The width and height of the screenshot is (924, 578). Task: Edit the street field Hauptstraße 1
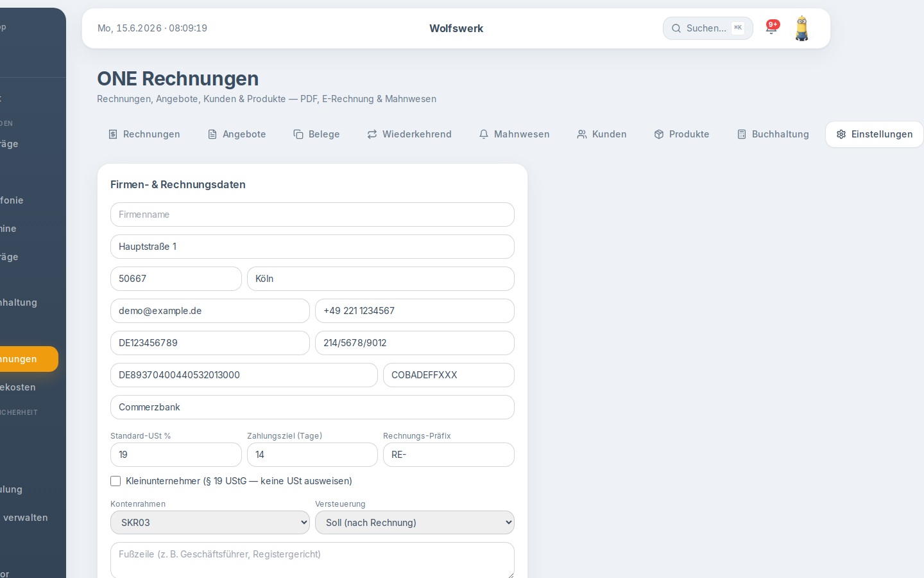[312, 247]
